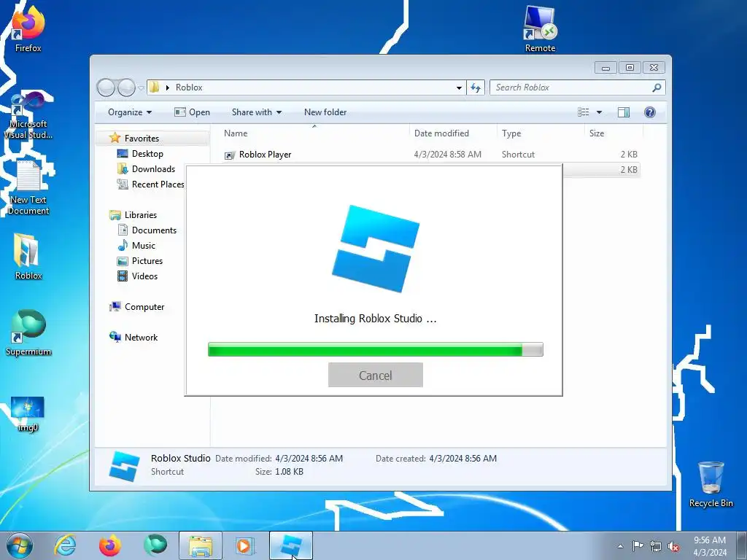Open the Roblox folder on desktop
Image resolution: width=747 pixels, height=560 pixels.
(28, 256)
